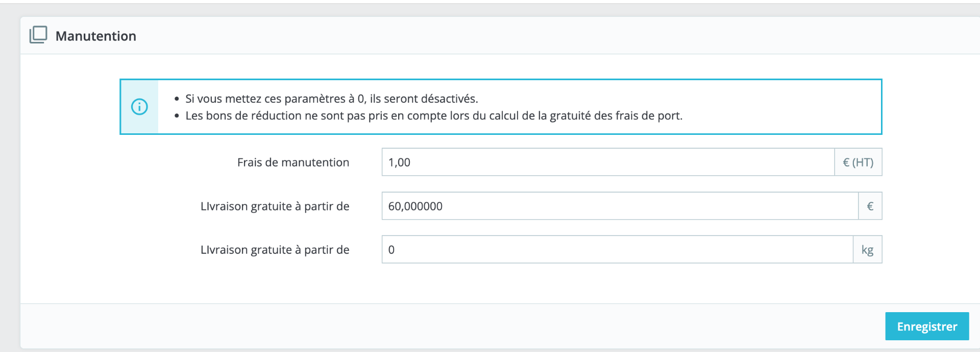This screenshot has height=352, width=980.
Task: Focus the free shipping price field in euros
Action: 619,206
